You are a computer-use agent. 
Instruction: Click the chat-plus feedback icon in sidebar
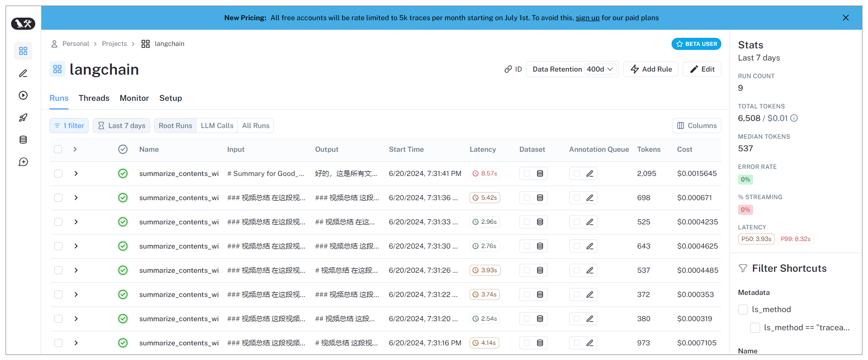pyautogui.click(x=23, y=162)
